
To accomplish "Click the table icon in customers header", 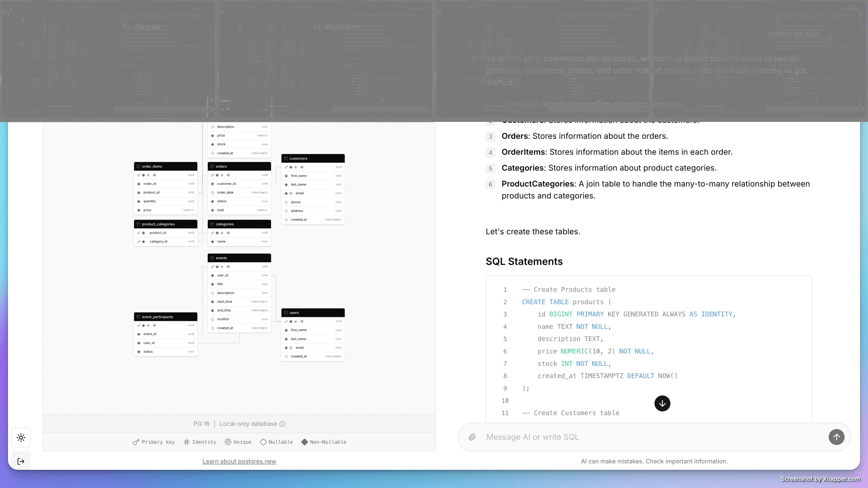I will click(286, 158).
